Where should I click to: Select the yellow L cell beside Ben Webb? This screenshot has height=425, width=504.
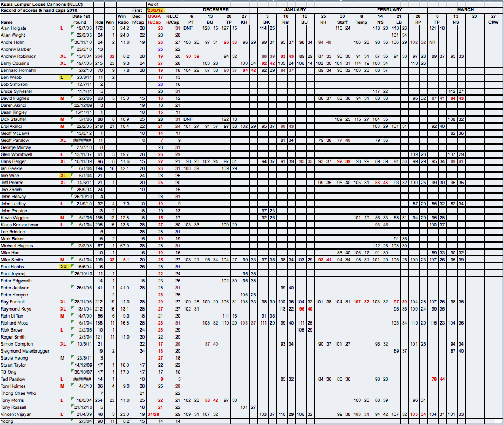[64, 77]
